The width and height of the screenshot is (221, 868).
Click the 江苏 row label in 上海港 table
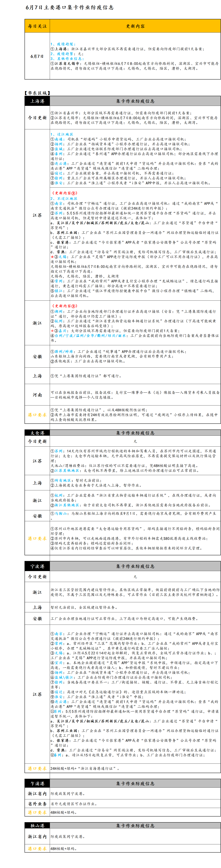pyautogui.click(x=37, y=215)
